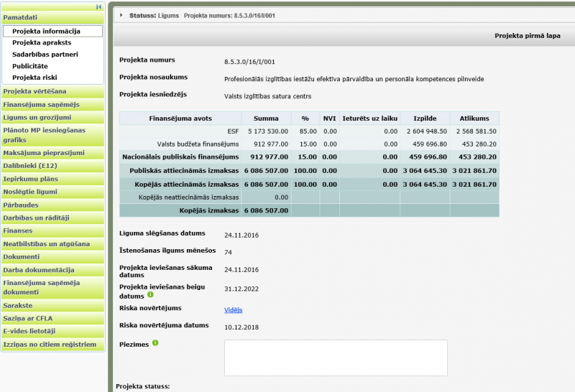Open the Dokumenti section
The height and width of the screenshot is (392, 575).
(x=21, y=256)
